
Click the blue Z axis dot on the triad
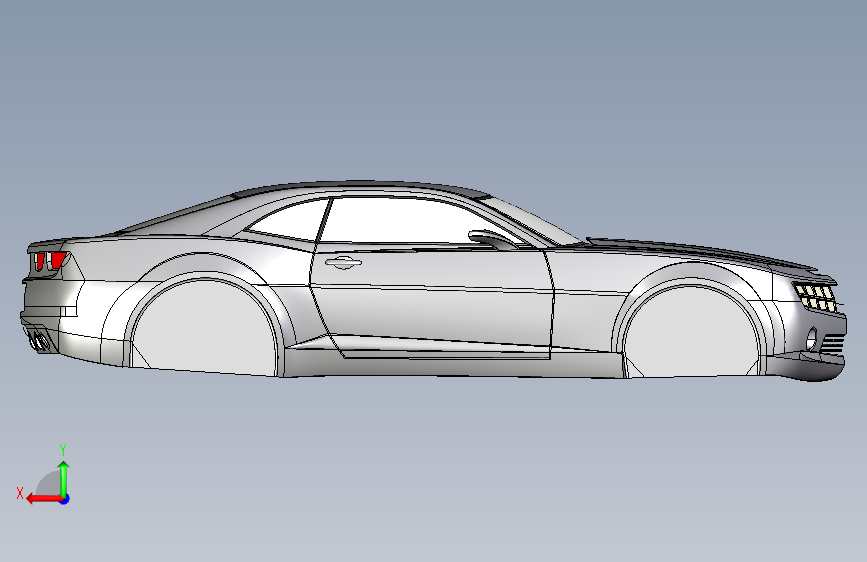point(65,499)
